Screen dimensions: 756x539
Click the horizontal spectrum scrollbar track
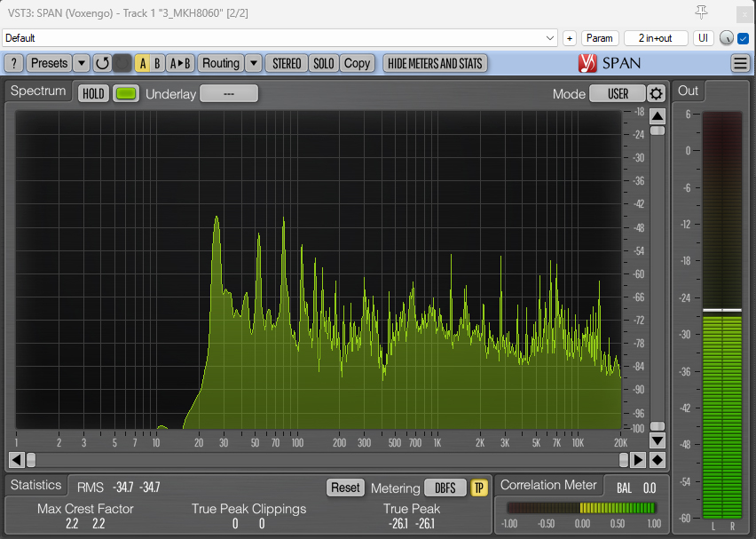pyautogui.click(x=328, y=460)
